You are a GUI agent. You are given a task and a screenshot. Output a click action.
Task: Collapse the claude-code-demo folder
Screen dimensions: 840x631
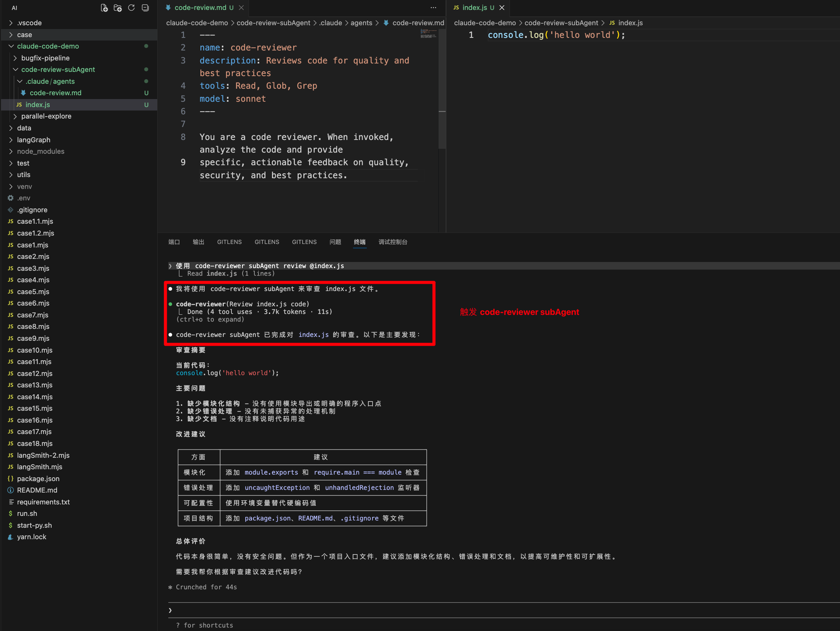[x=11, y=46]
